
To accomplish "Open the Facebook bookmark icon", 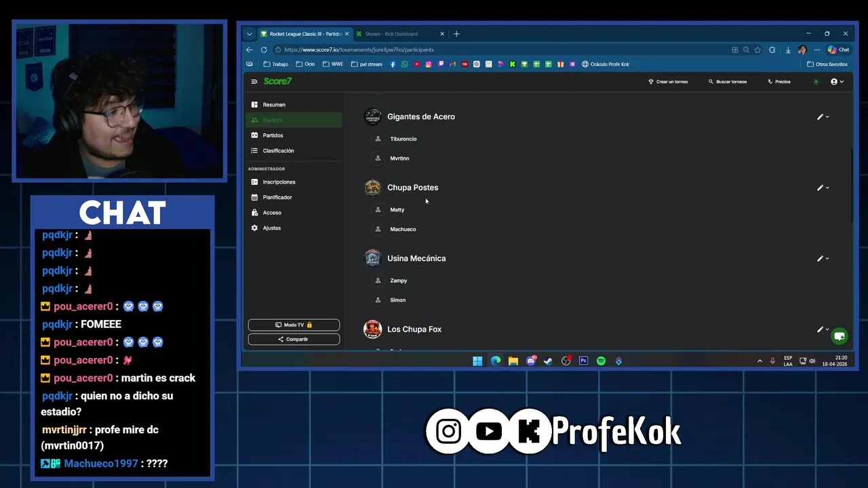I will pos(393,64).
